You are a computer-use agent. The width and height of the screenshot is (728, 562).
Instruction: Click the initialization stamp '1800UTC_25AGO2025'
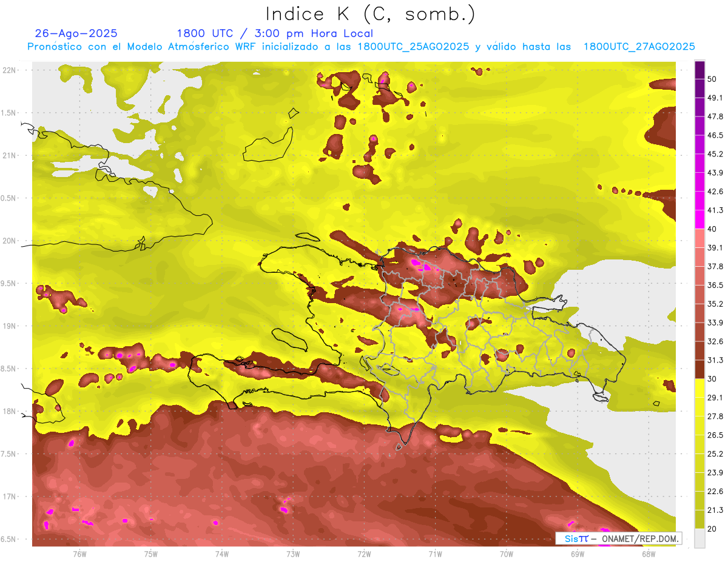click(x=413, y=47)
